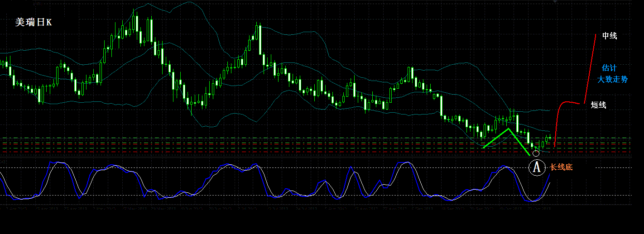Select the 中线 label

(x=609, y=36)
